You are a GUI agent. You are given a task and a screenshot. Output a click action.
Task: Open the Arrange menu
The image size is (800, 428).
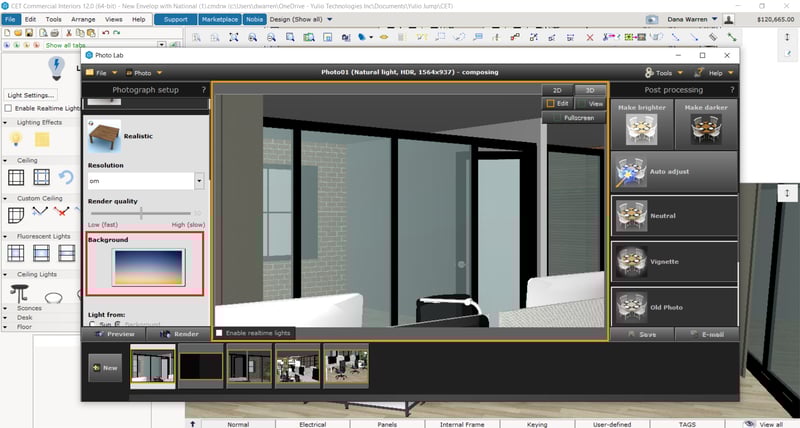pyautogui.click(x=83, y=19)
